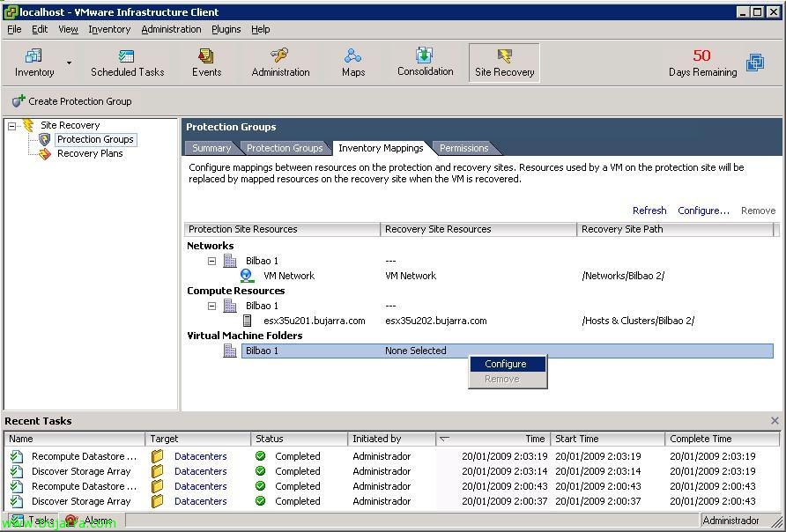Choose Configure from the context menu
Image resolution: width=786 pixels, height=532 pixels.
pyautogui.click(x=508, y=364)
